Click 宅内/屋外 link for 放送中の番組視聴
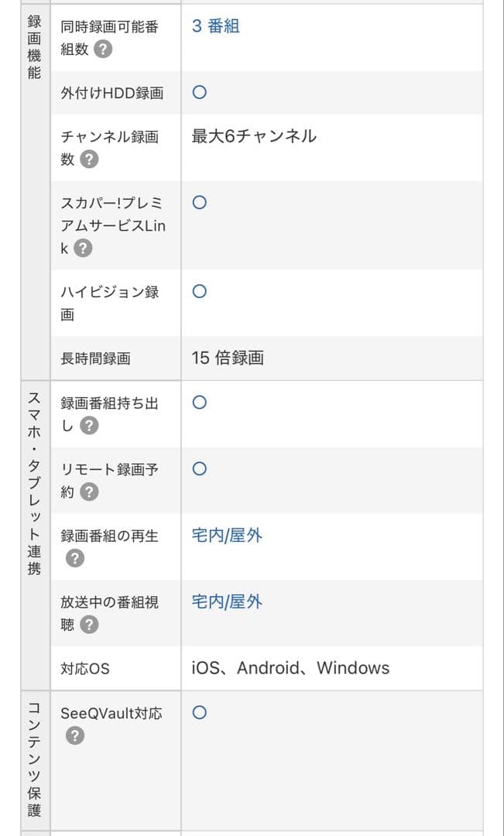504x836 pixels. (227, 602)
